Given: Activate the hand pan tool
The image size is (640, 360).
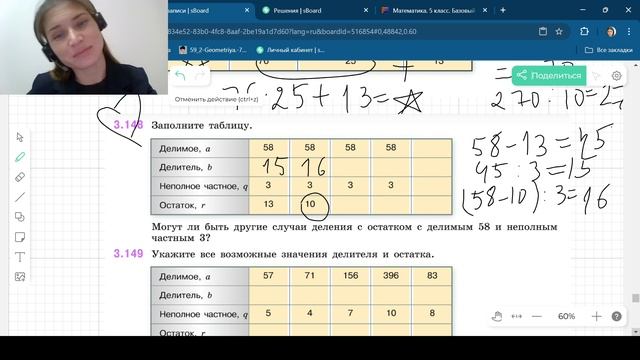Looking at the screenshot, I should coord(497,316).
